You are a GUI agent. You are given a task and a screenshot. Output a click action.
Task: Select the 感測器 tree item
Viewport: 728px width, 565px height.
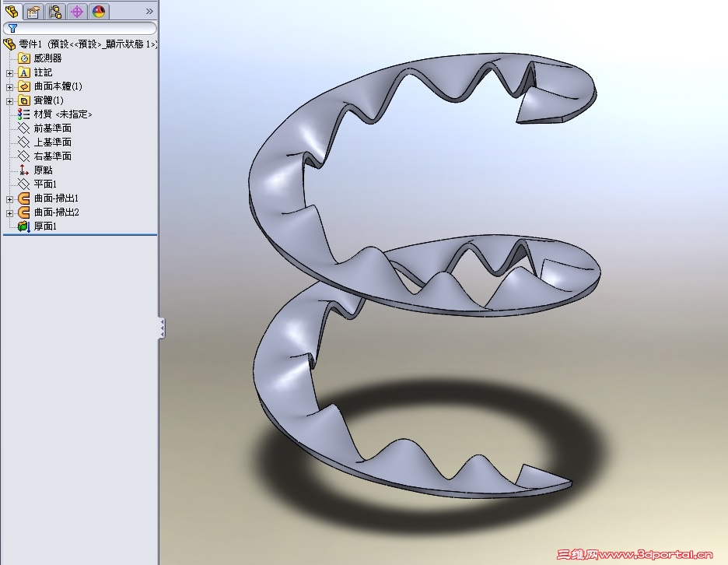[47, 58]
